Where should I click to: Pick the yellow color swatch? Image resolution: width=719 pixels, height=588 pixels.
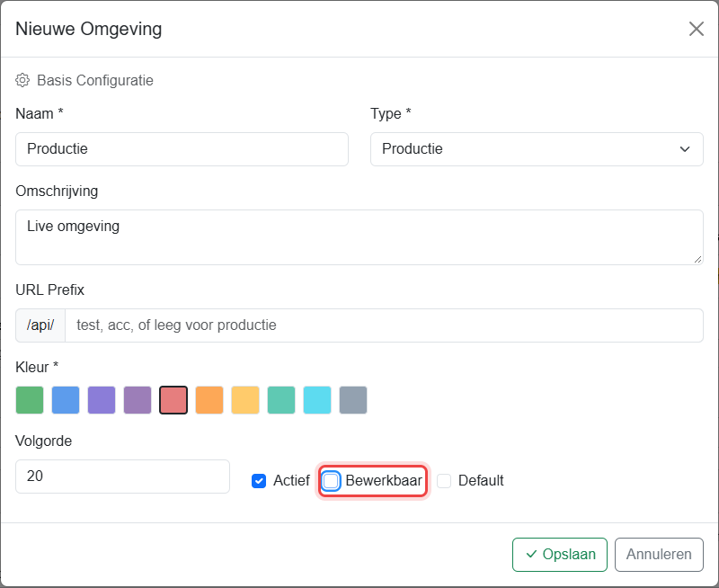[x=245, y=400]
